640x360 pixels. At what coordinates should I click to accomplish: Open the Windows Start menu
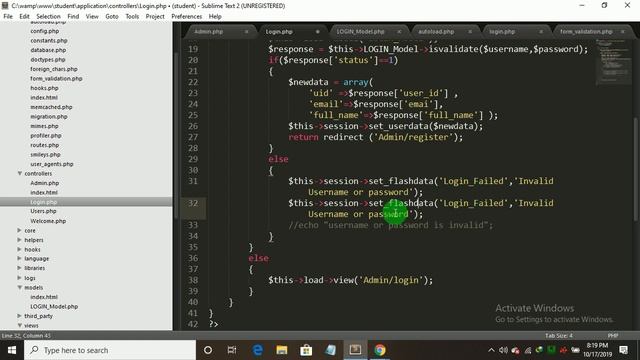point(12,350)
